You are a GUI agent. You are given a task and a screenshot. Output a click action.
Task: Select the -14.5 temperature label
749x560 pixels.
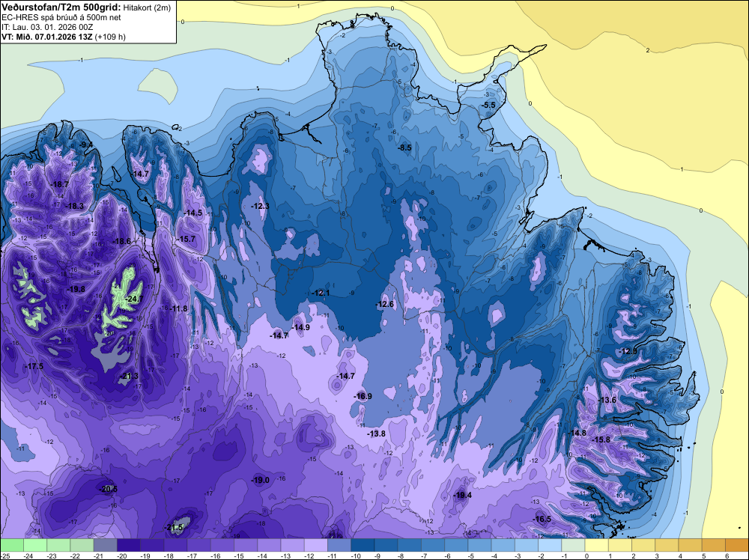(193, 213)
